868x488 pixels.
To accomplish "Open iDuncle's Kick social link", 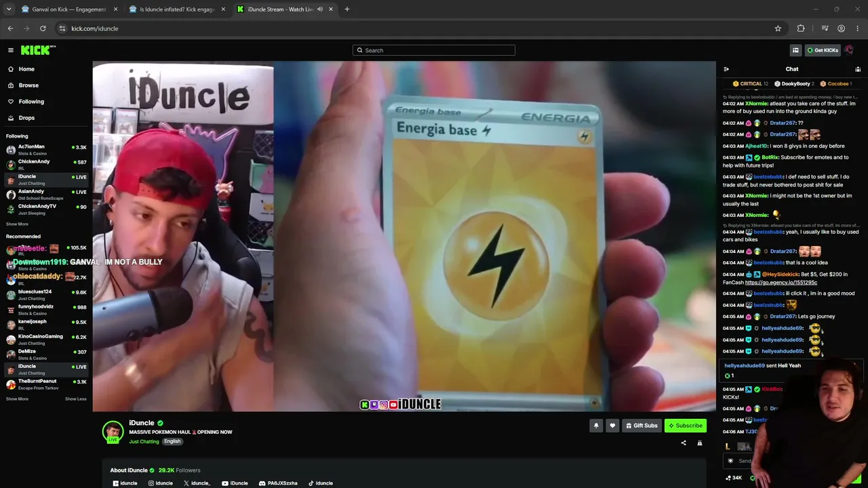I will coord(125,483).
